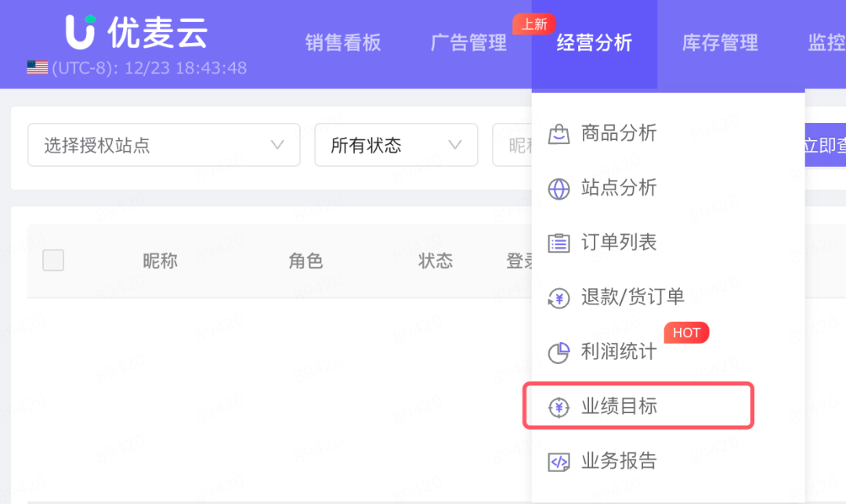Image resolution: width=846 pixels, height=504 pixels.
Task: Select the 利润统计 pie chart icon
Action: [559, 353]
